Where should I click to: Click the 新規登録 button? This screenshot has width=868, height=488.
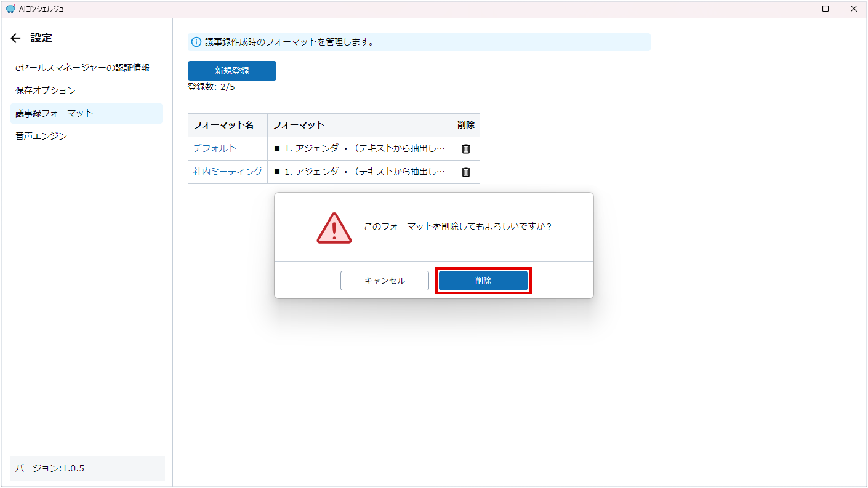[x=232, y=71]
